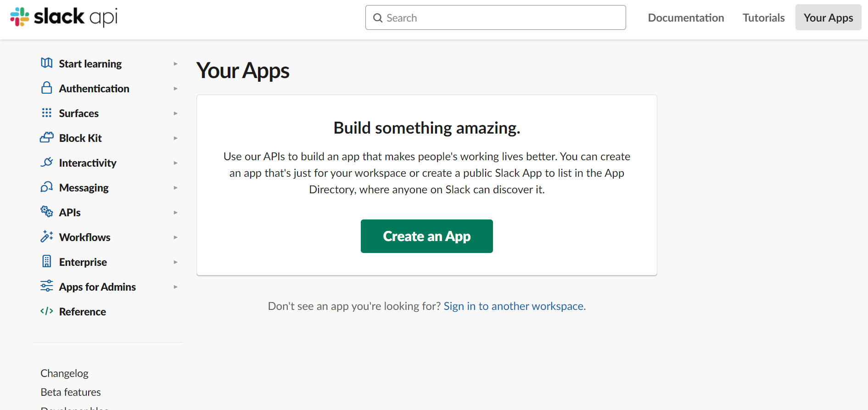
Task: Open the Interactivity menu label
Action: tap(88, 163)
